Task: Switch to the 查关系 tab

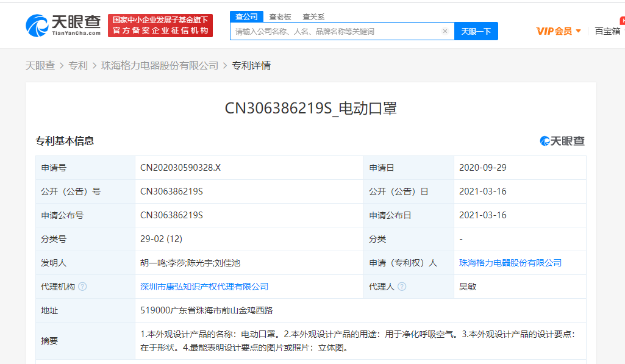Action: (x=313, y=16)
